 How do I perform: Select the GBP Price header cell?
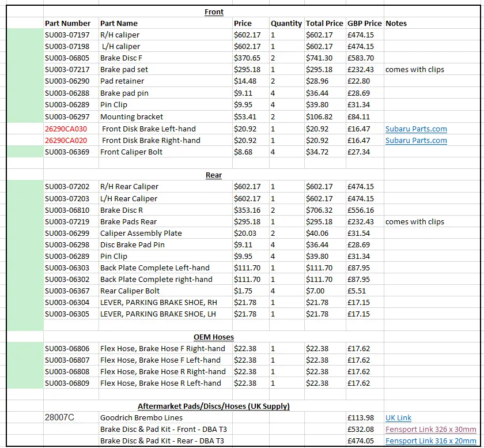(x=365, y=23)
